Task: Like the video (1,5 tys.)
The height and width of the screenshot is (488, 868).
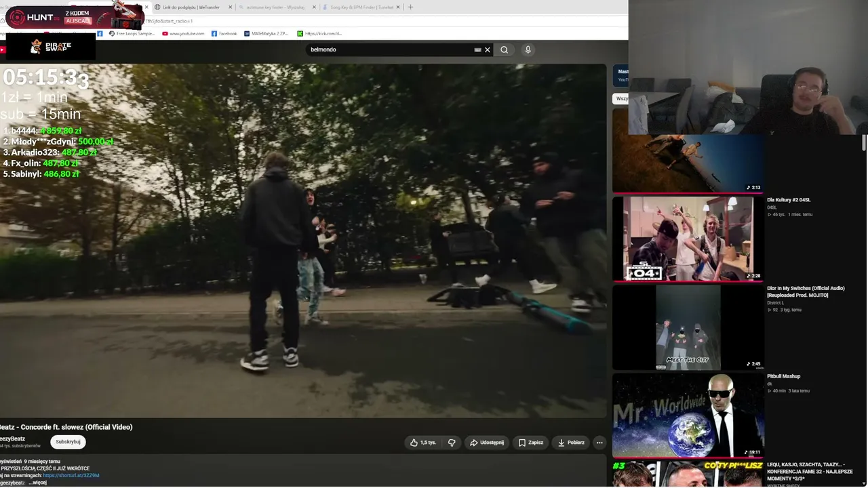Action: point(423,443)
